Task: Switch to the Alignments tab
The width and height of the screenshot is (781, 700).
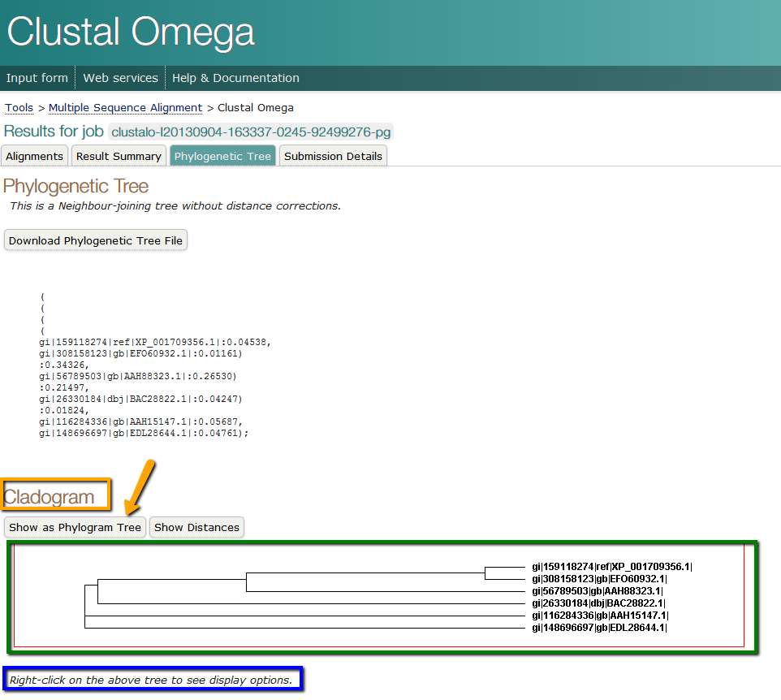Action: pyautogui.click(x=34, y=156)
